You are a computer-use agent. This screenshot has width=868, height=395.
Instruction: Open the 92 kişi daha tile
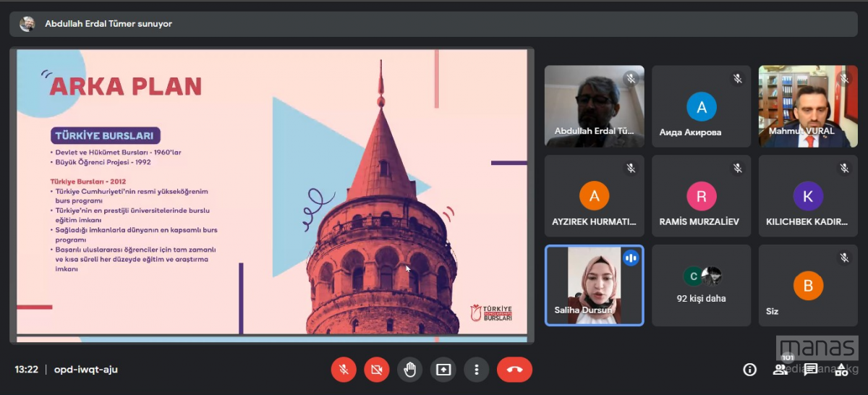coord(702,285)
